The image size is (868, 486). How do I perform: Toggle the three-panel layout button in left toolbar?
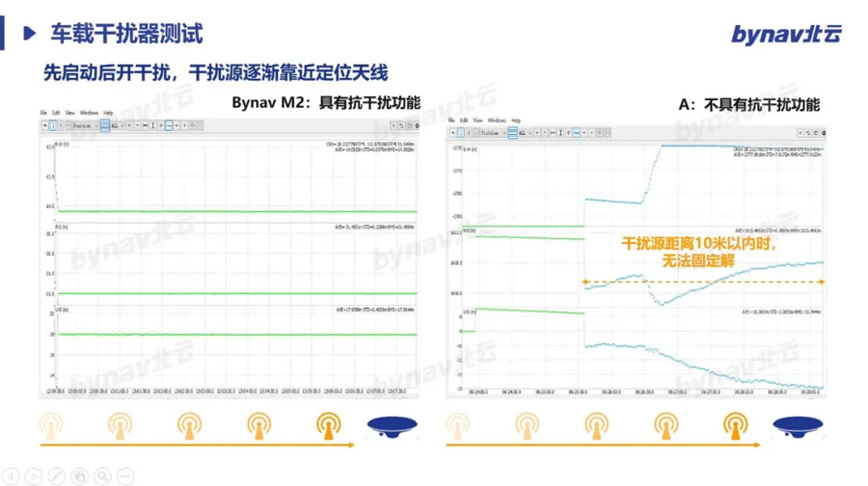click(x=105, y=125)
